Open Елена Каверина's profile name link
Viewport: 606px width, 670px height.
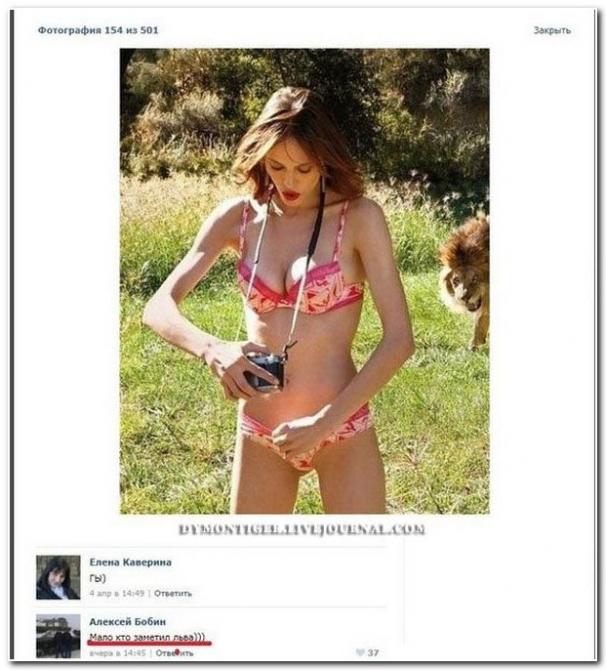pos(130,562)
